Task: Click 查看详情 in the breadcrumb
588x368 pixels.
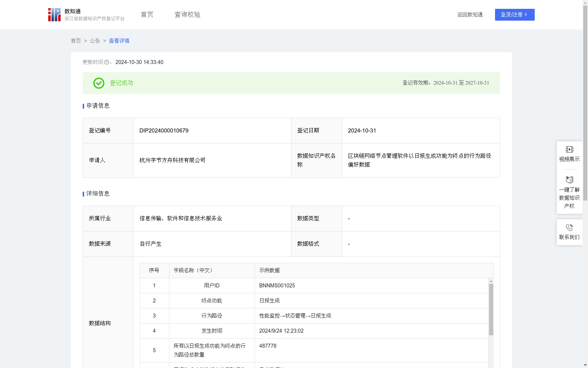Action: (x=119, y=41)
